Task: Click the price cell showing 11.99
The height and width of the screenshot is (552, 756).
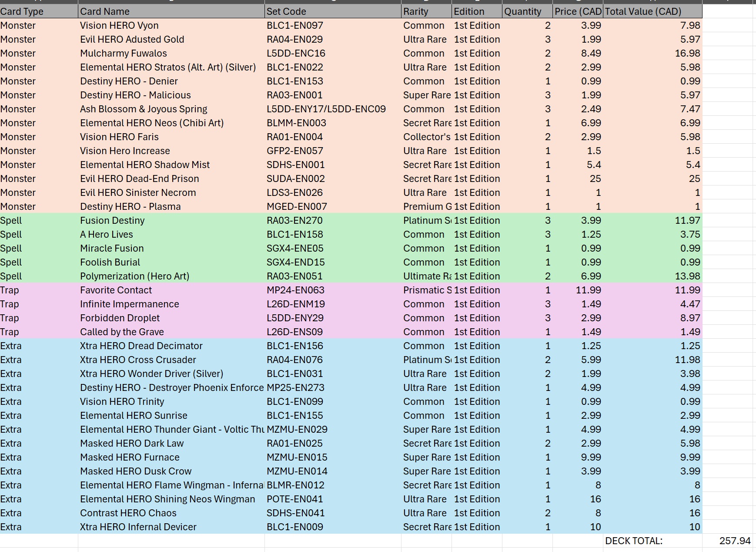Action: coord(578,290)
